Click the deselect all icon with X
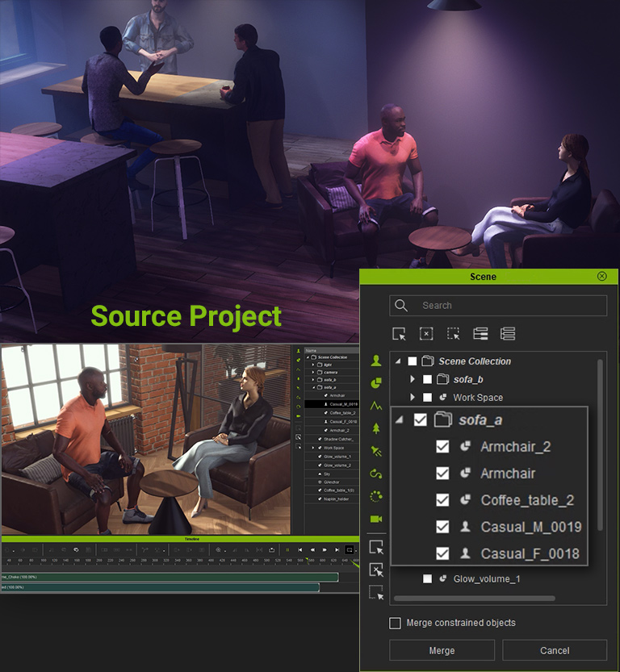The image size is (620, 672). coord(426,333)
